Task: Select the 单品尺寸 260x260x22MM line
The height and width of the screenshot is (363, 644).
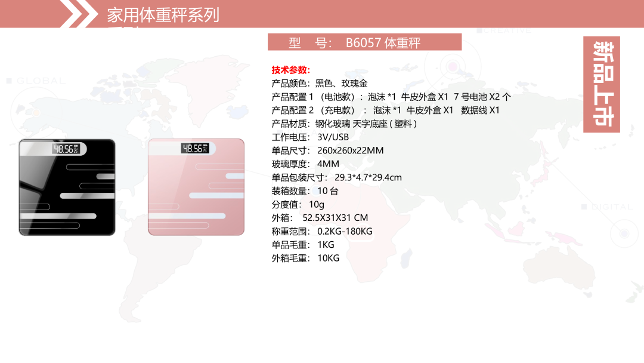Action: click(x=327, y=150)
